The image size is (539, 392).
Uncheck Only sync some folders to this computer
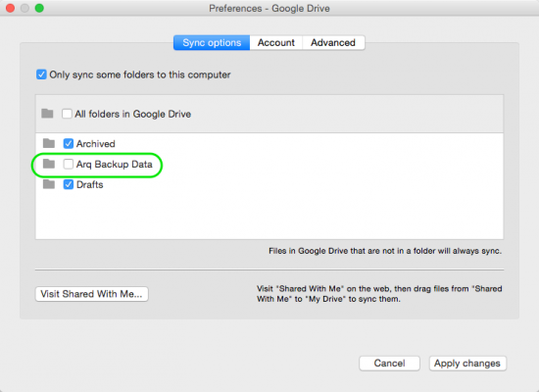coord(41,74)
